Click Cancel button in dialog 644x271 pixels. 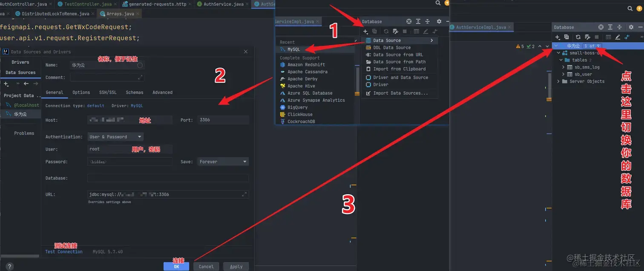(x=206, y=266)
